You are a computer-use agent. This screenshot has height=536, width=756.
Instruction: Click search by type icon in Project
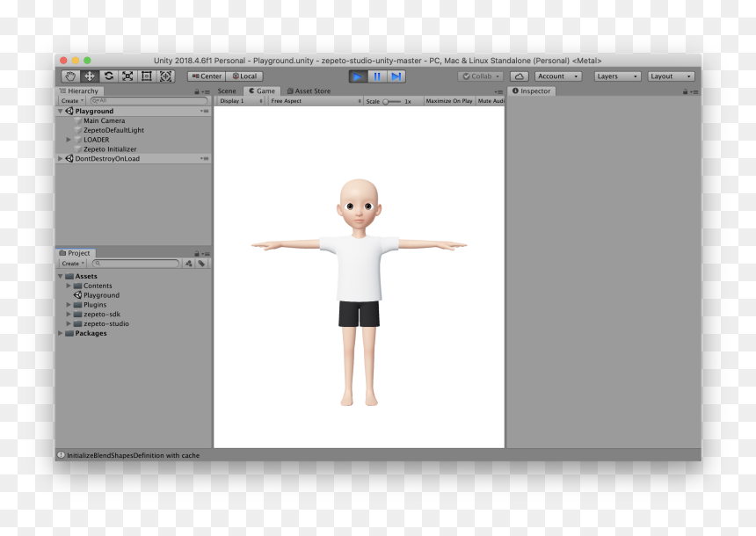point(188,264)
